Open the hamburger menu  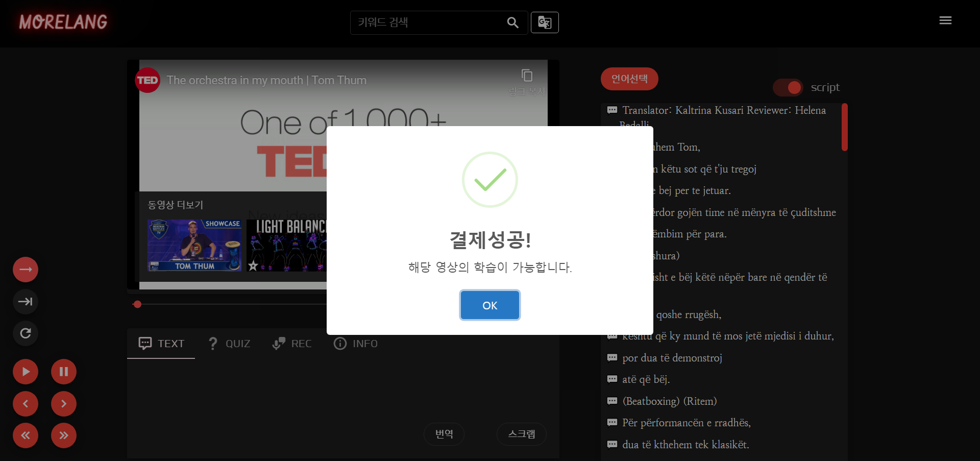click(945, 20)
